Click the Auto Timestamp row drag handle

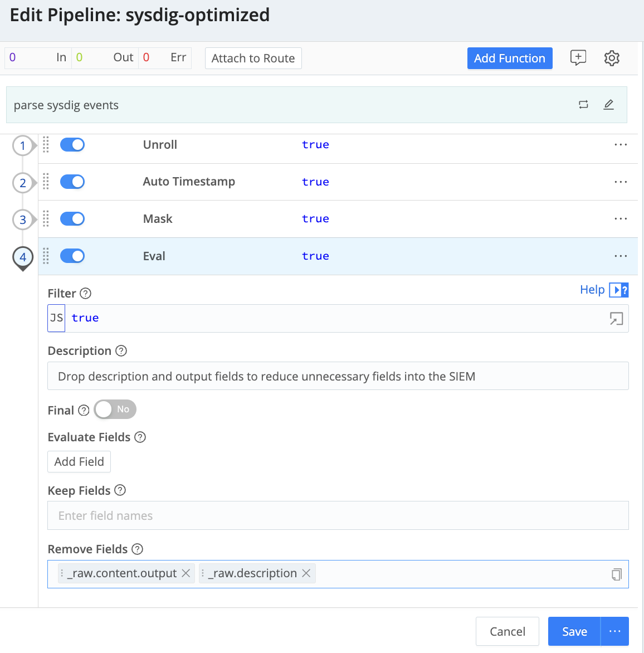pyautogui.click(x=46, y=182)
